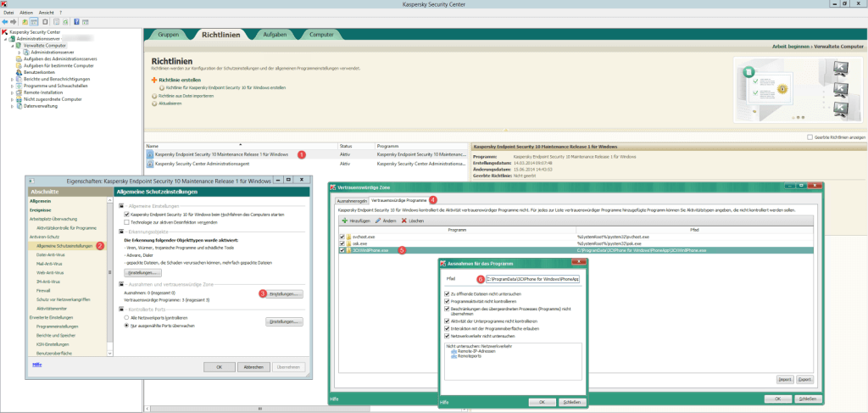Click the svchost.exe file icon
Screen dimensions: 868x413
[348, 237]
